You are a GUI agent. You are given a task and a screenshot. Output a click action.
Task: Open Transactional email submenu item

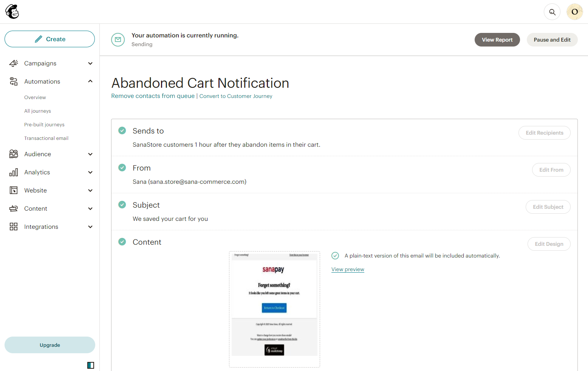(46, 138)
